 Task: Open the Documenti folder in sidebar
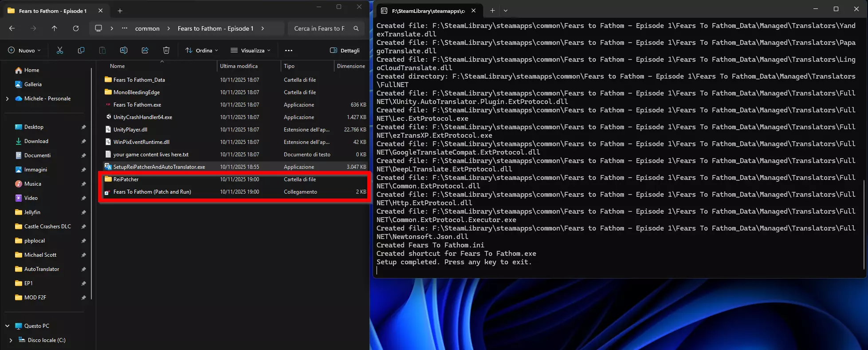[38, 155]
